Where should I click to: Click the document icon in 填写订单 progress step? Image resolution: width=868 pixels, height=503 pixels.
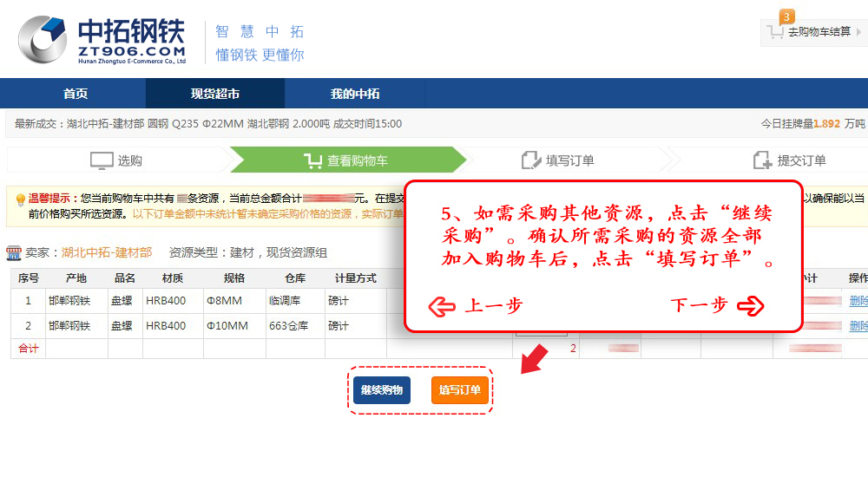(x=530, y=160)
